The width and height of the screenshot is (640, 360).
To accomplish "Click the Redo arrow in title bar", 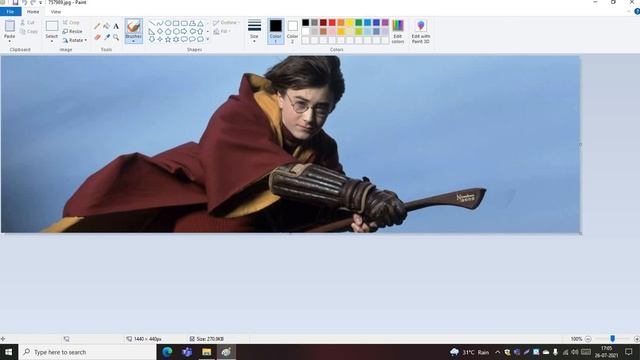I will [x=33, y=2].
